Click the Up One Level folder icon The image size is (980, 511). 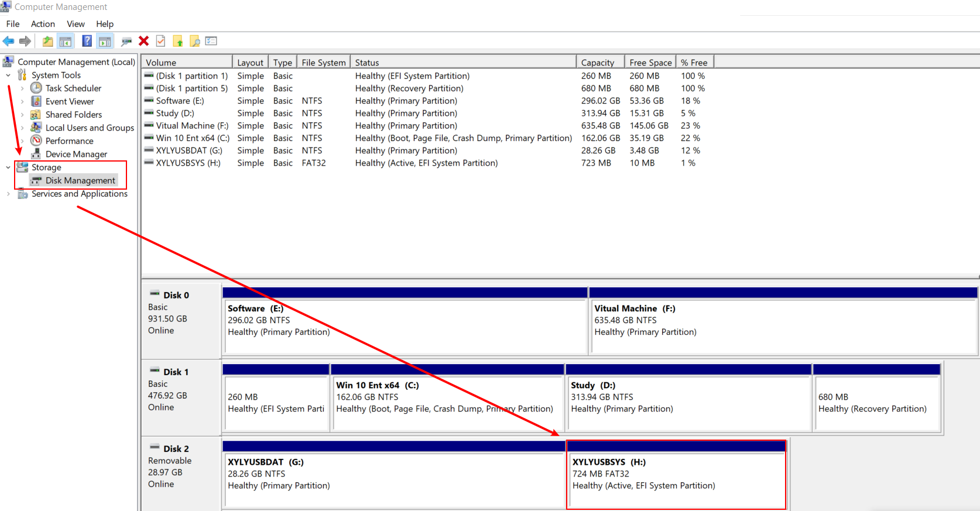point(47,41)
